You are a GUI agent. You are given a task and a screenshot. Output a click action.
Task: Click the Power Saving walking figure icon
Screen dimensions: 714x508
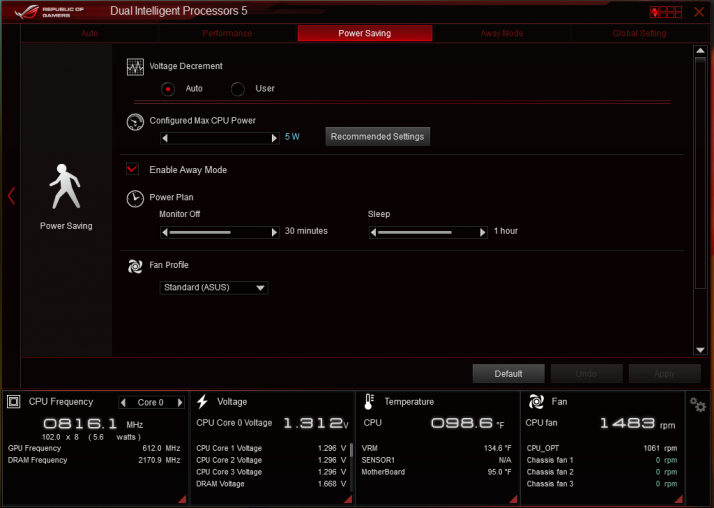(x=65, y=187)
